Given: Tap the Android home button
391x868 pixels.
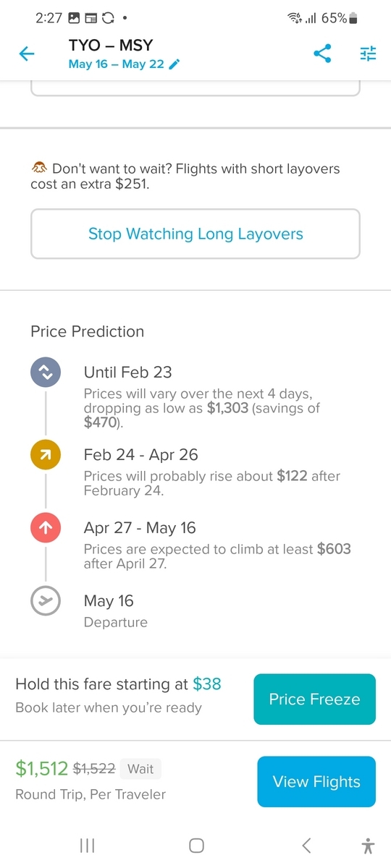Looking at the screenshot, I should pyautogui.click(x=195, y=845).
